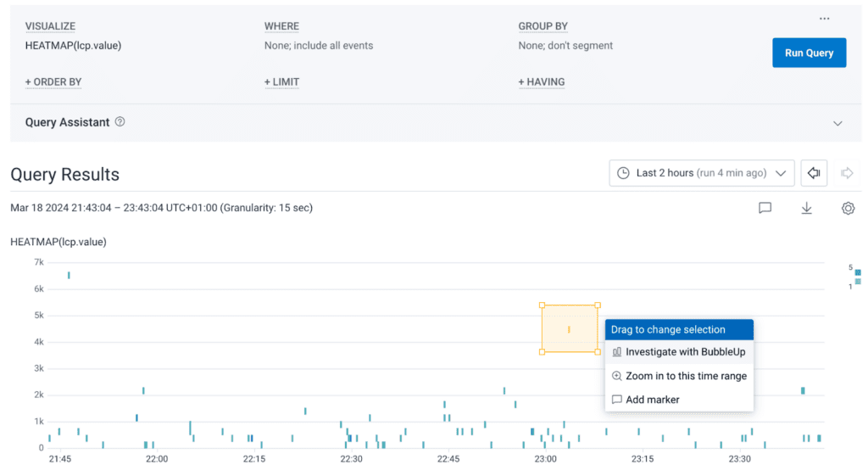Open the Last 2 hours time dropdown
Screen dimensions: 868x476
click(701, 173)
